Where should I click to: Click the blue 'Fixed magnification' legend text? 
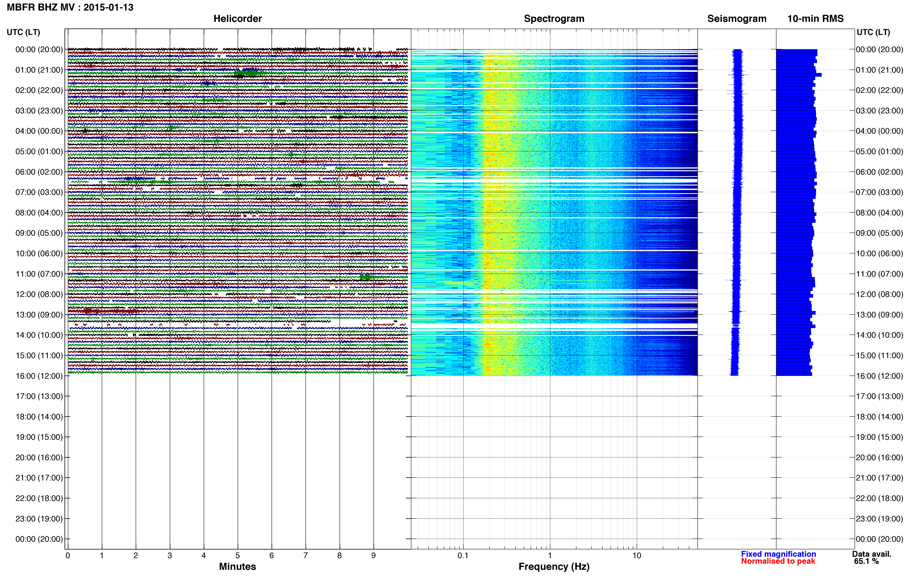(778, 554)
